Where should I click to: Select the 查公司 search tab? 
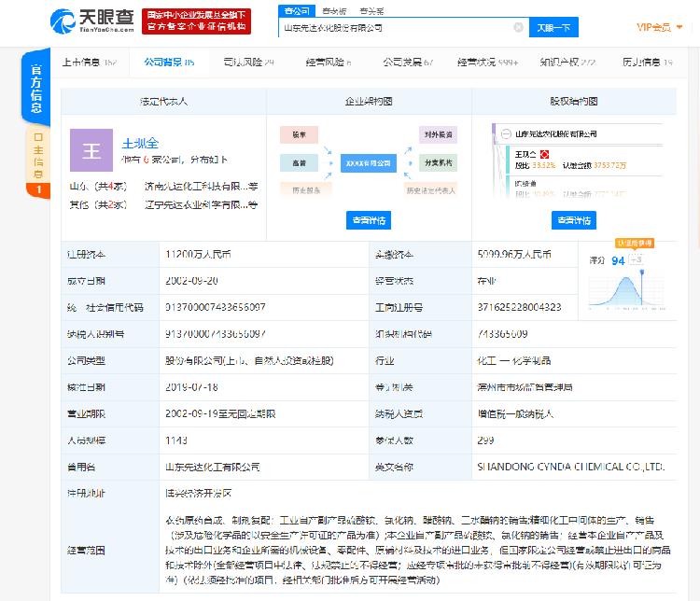(x=297, y=10)
